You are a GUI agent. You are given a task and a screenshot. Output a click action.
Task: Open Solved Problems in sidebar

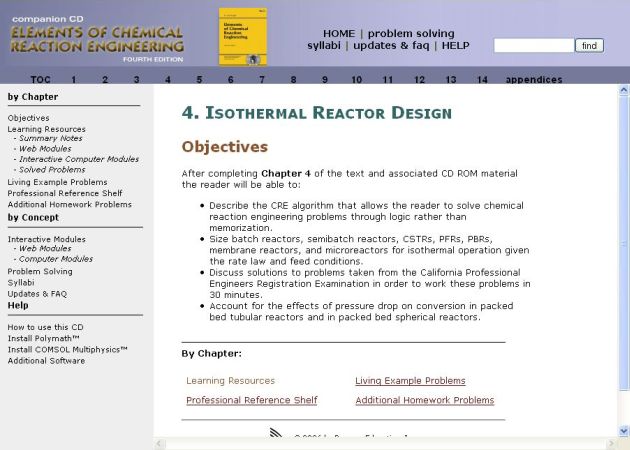pyautogui.click(x=53, y=170)
